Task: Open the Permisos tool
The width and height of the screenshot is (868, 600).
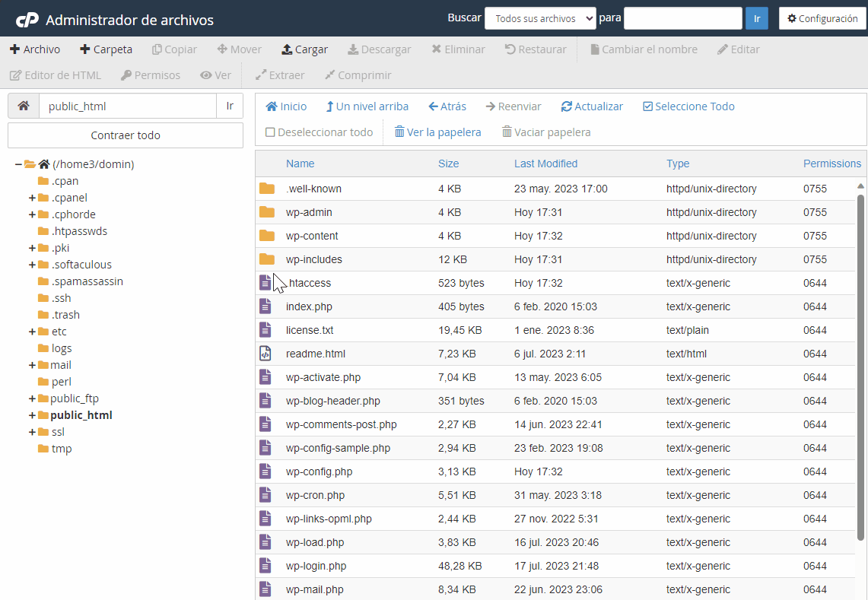Action: coord(151,75)
